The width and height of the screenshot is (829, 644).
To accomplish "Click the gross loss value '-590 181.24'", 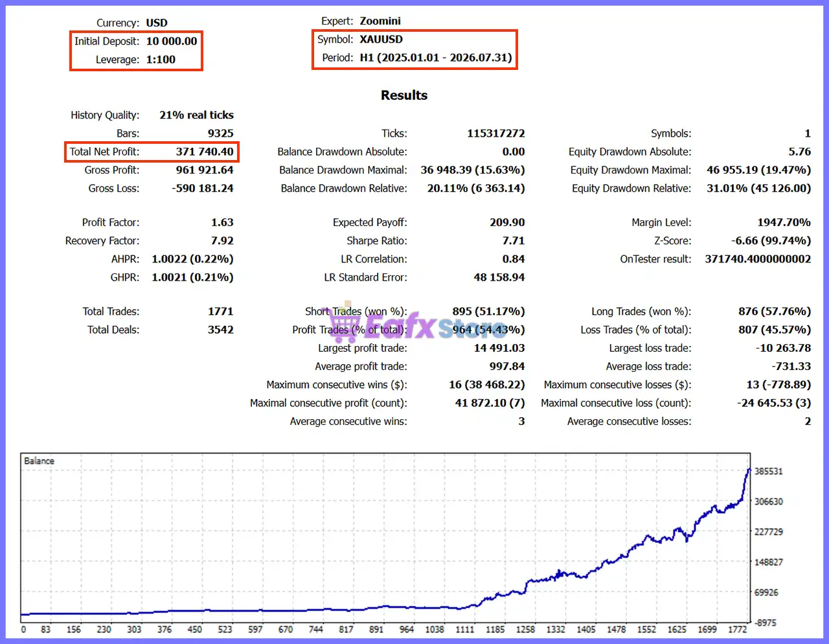I will click(x=203, y=188).
